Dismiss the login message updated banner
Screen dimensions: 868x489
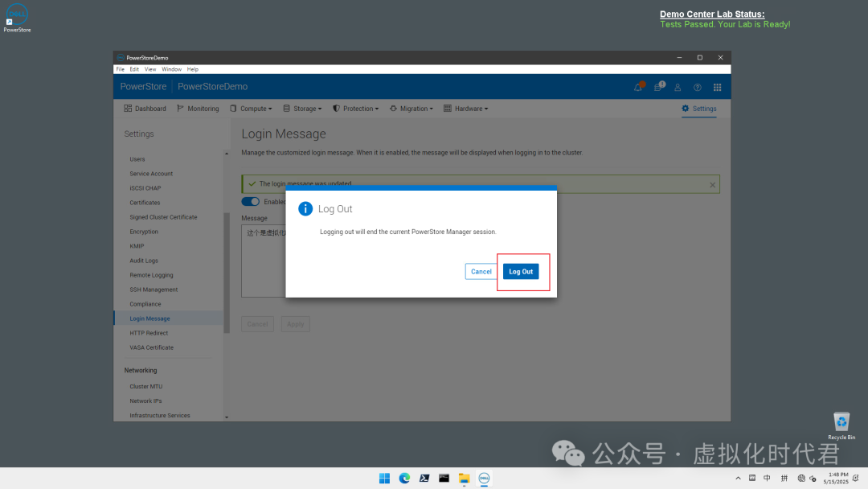[712, 185]
